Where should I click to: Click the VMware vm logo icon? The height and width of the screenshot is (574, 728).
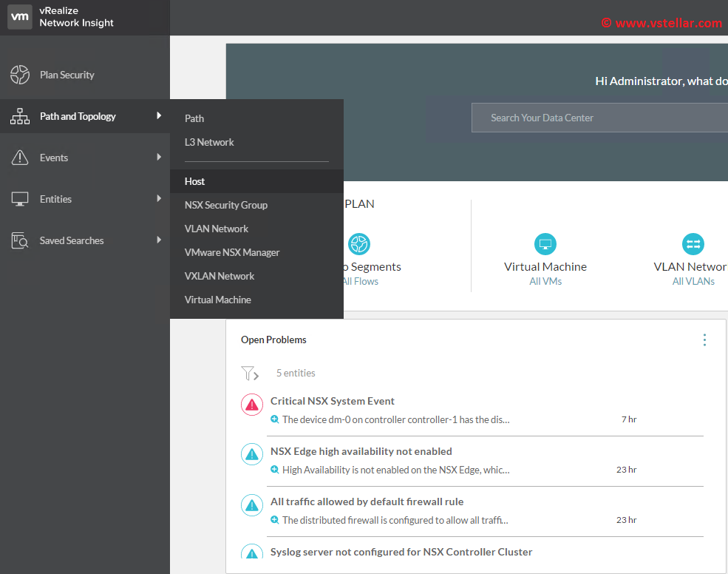[20, 17]
